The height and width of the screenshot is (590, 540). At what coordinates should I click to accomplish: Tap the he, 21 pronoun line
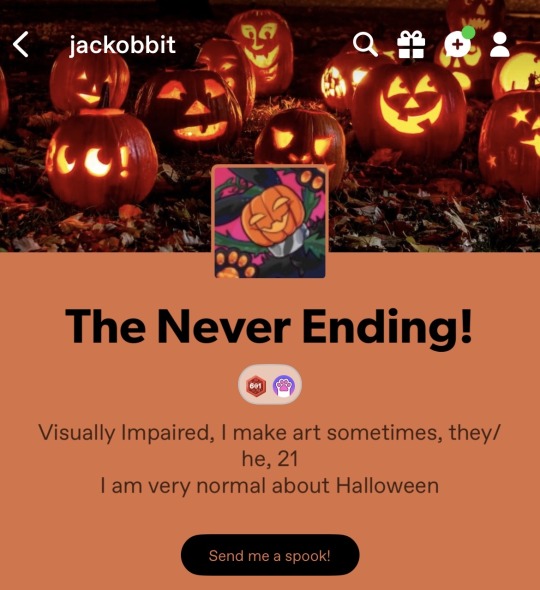coord(270,459)
